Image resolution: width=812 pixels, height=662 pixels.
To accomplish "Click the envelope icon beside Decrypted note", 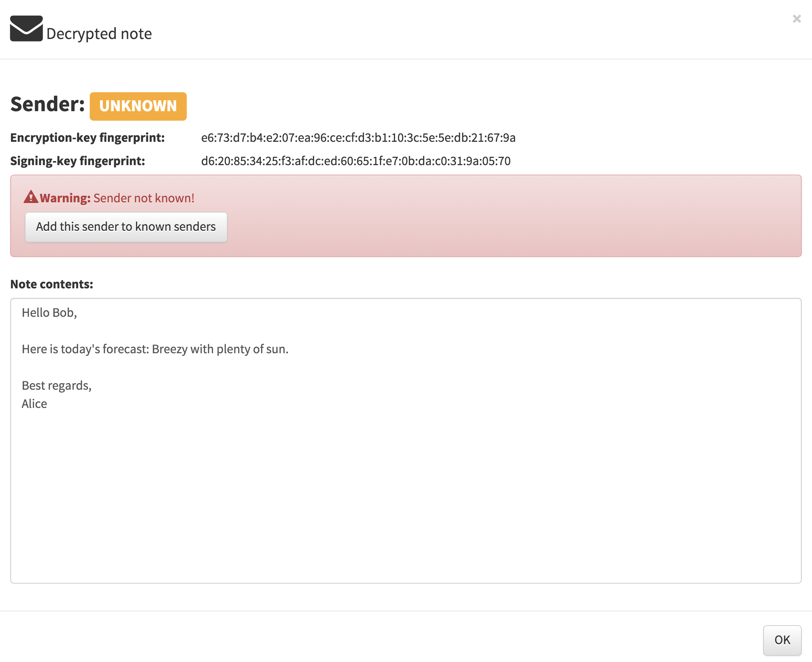I will (26, 28).
